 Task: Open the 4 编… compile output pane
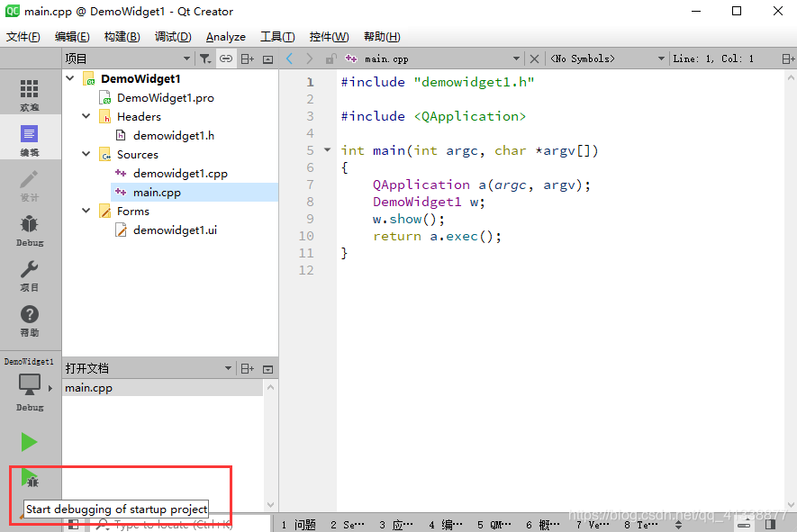[x=445, y=525]
